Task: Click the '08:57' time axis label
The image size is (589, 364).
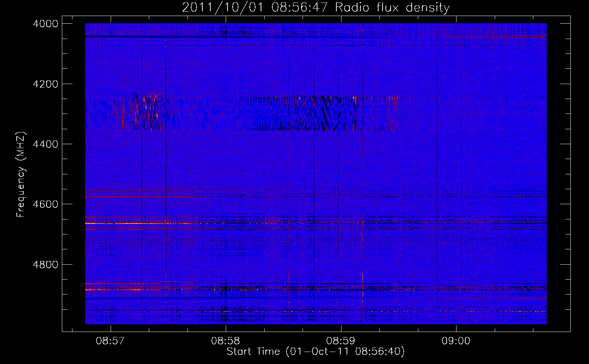Action: click(110, 341)
